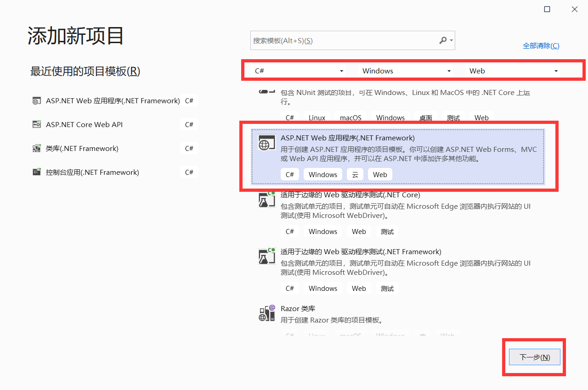588x390 pixels.
Task: Click the Windows tag on ASP.NET Web 应用程序 template
Action: click(323, 175)
